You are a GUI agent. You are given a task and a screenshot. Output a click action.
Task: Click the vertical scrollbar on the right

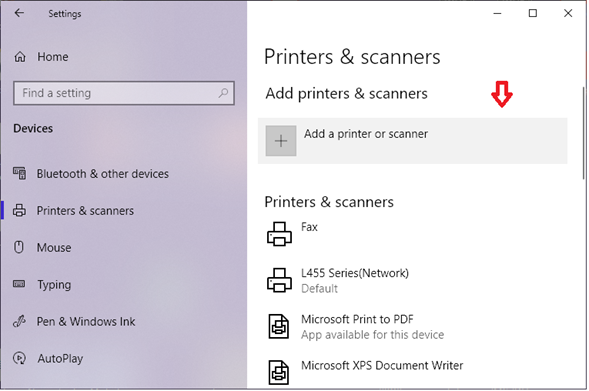(583, 133)
